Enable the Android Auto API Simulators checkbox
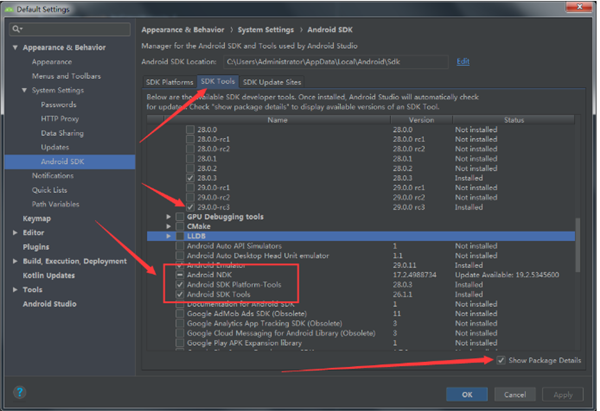The image size is (600, 411). point(180,245)
